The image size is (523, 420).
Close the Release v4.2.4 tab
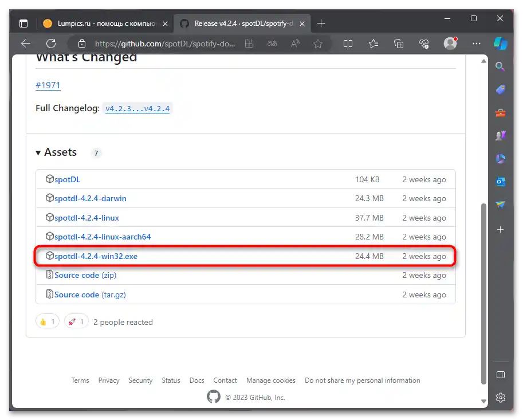tap(302, 23)
